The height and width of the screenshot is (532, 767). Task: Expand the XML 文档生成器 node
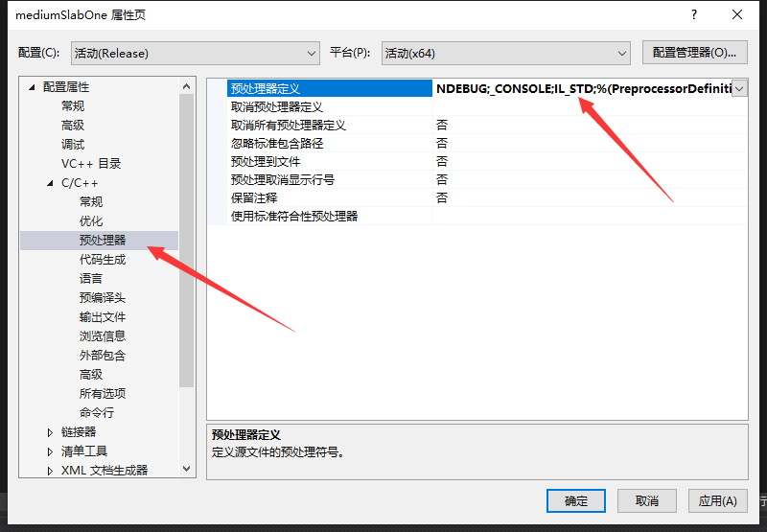coord(50,471)
